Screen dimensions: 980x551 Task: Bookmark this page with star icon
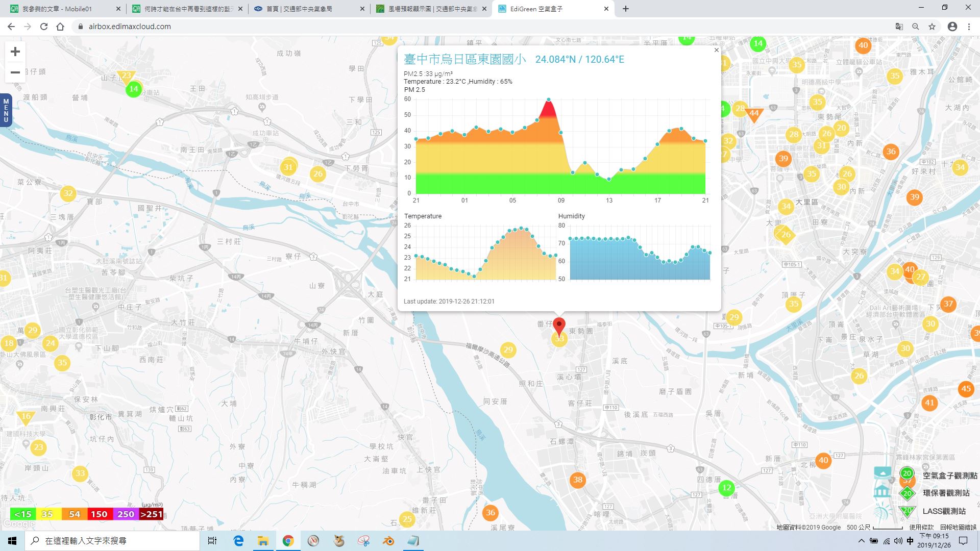(932, 27)
